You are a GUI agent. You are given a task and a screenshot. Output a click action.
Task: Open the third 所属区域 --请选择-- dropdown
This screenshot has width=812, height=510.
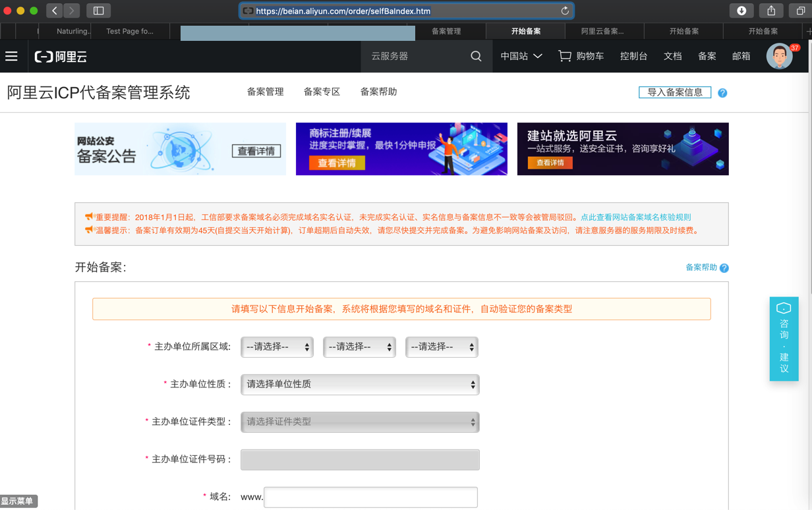point(442,347)
